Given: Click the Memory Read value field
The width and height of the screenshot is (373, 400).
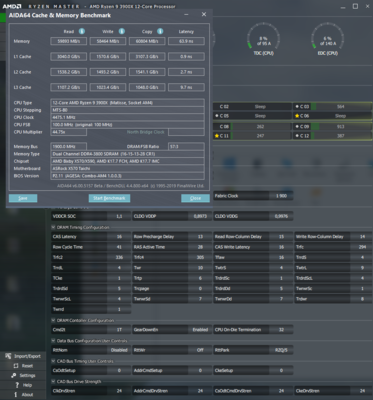Looking at the screenshot, I should click(x=69, y=41).
